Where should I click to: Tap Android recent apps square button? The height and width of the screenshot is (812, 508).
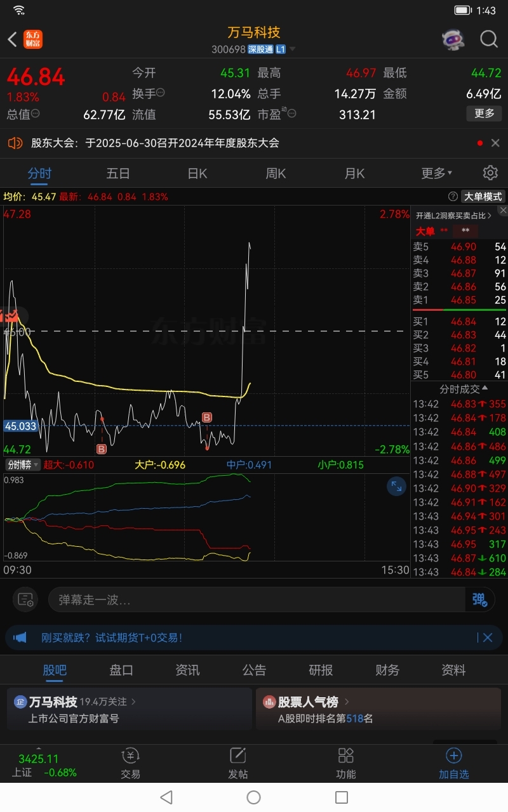click(x=342, y=797)
